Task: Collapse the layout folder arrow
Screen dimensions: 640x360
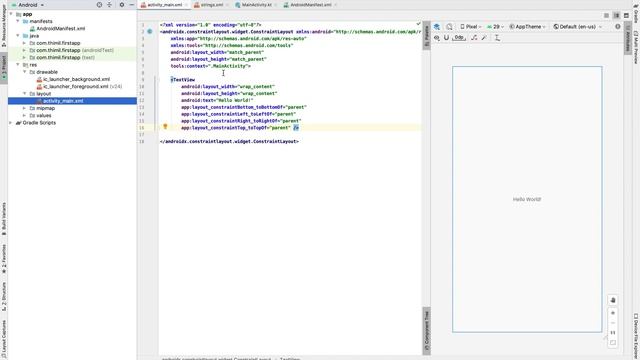Action: (x=25, y=93)
